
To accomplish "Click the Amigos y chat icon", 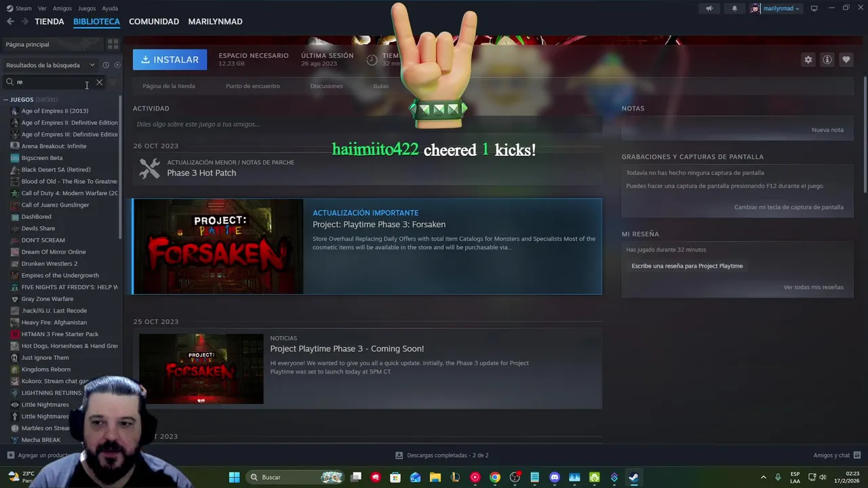I will click(x=857, y=455).
